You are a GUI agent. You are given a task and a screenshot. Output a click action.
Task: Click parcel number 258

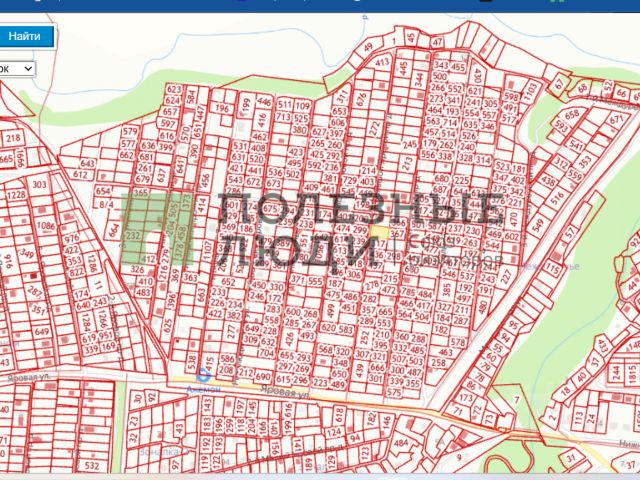click(438, 362)
